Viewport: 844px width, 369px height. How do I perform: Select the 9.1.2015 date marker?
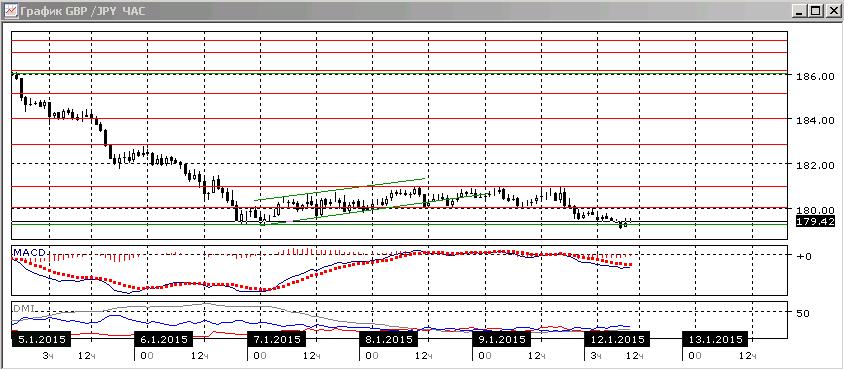click(x=502, y=339)
